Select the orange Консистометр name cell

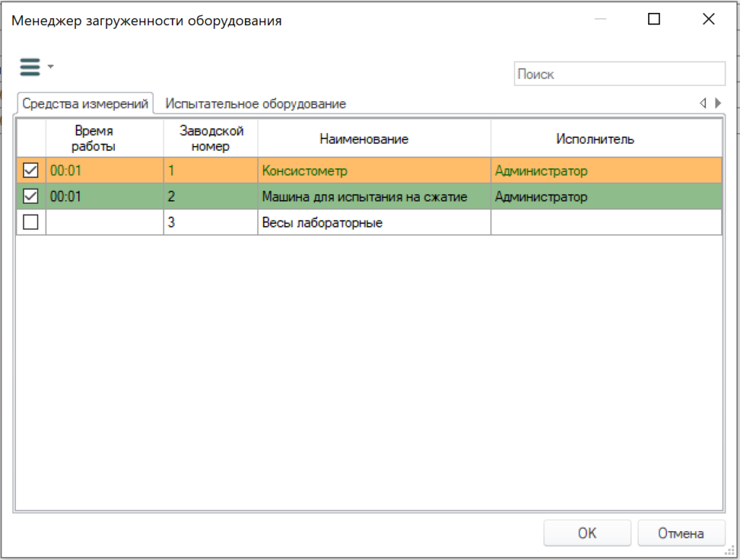374,171
